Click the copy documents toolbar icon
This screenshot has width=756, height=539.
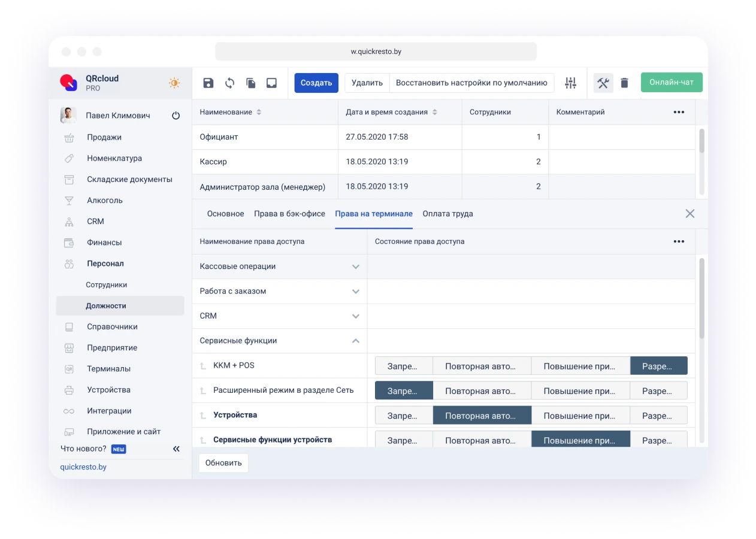pyautogui.click(x=251, y=83)
